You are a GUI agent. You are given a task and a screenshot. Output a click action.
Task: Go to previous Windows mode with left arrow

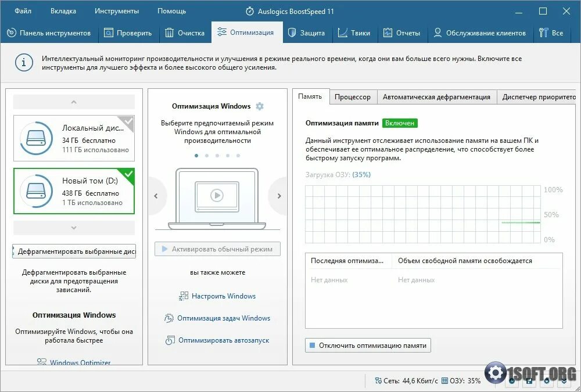click(156, 196)
